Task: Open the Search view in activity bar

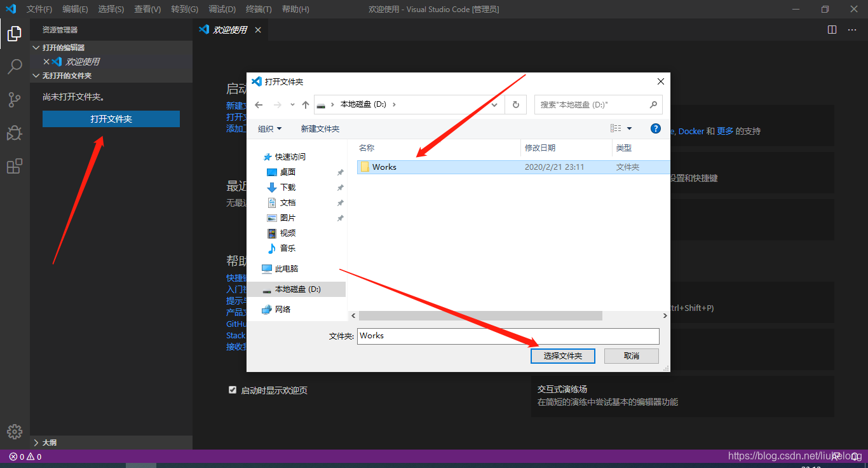Action: coord(15,66)
